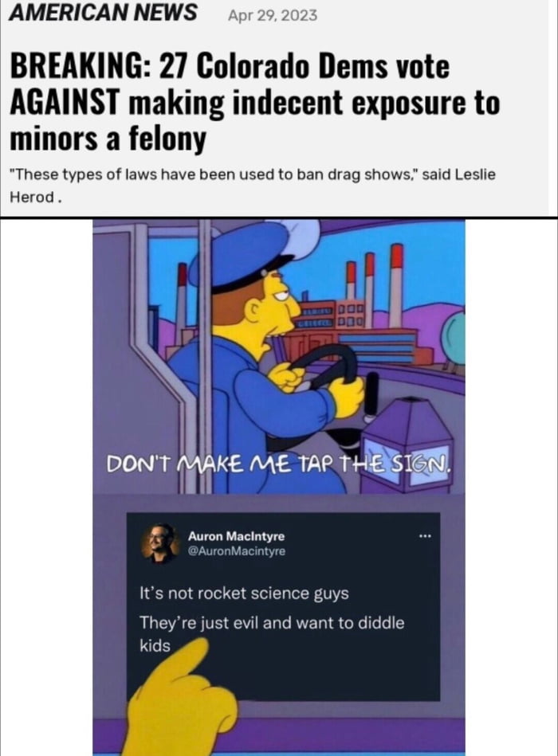558x756 pixels.
Task: Open the BREAKING Colorado Dems headline
Action: click(x=254, y=102)
